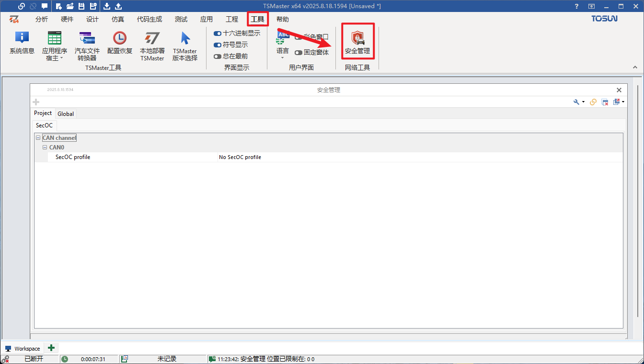
Task: Switch to the Global tab
Action: point(66,114)
